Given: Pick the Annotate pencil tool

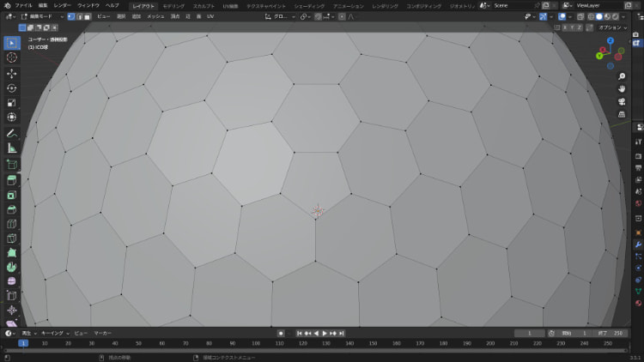Looking at the screenshot, I should tap(12, 133).
